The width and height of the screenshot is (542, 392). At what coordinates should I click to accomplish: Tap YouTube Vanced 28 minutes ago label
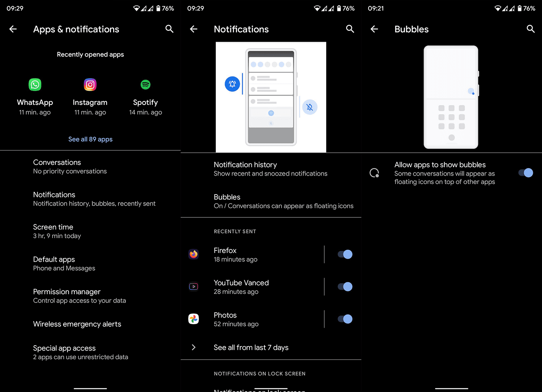pyautogui.click(x=241, y=287)
